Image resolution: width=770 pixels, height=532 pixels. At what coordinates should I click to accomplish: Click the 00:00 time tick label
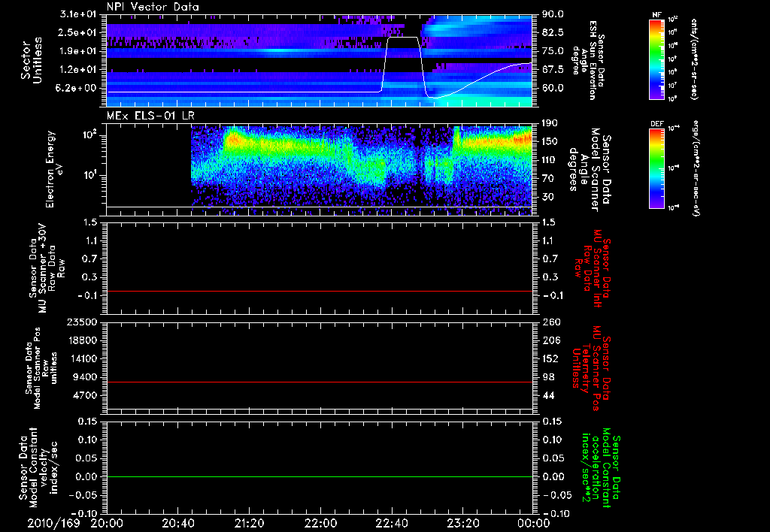[533, 523]
